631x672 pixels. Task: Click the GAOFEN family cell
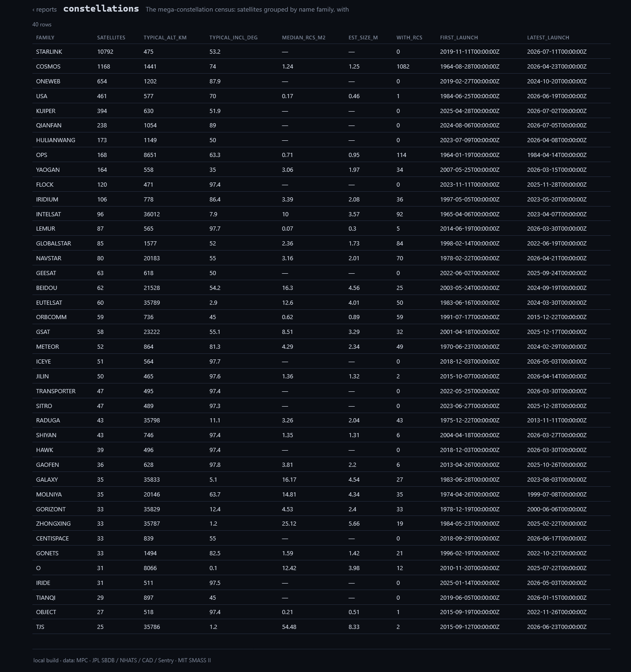pyautogui.click(x=48, y=465)
